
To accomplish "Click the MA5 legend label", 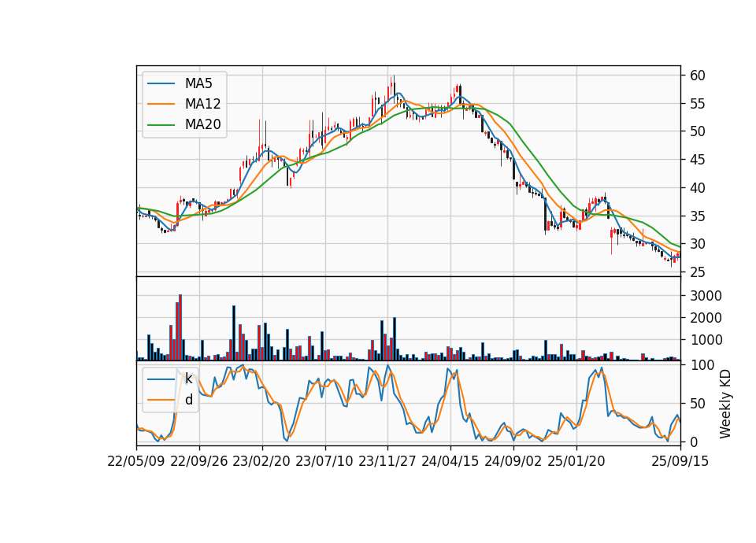I will (198, 83).
